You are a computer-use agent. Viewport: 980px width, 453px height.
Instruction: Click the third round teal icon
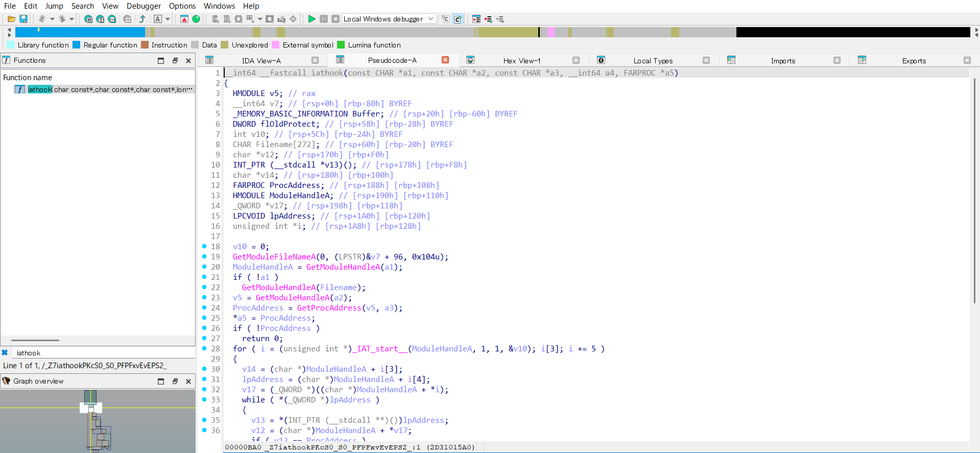112,19
